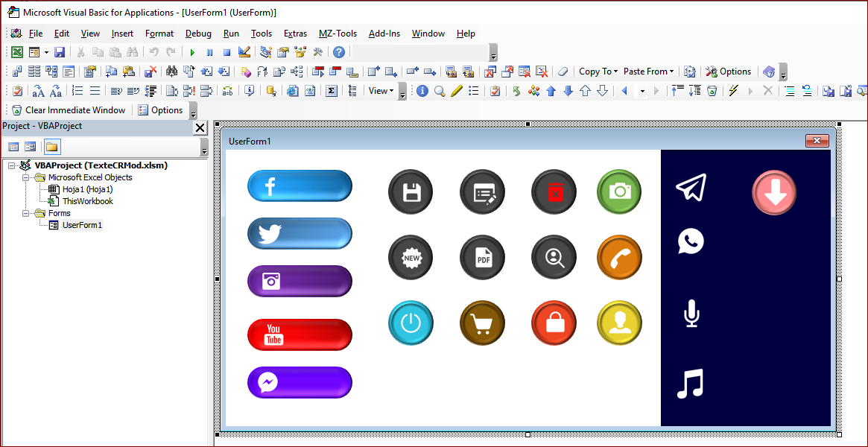
Task: Click the cyan power button icon
Action: pyautogui.click(x=411, y=323)
